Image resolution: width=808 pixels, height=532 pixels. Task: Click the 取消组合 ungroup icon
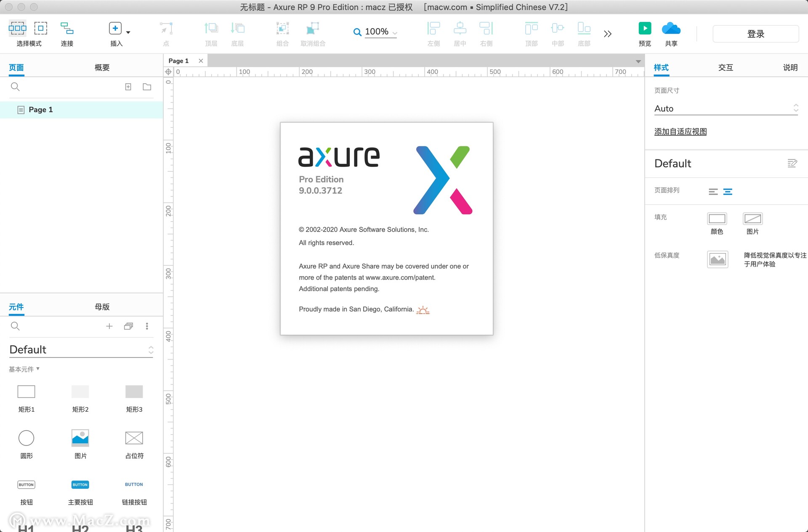(x=313, y=28)
